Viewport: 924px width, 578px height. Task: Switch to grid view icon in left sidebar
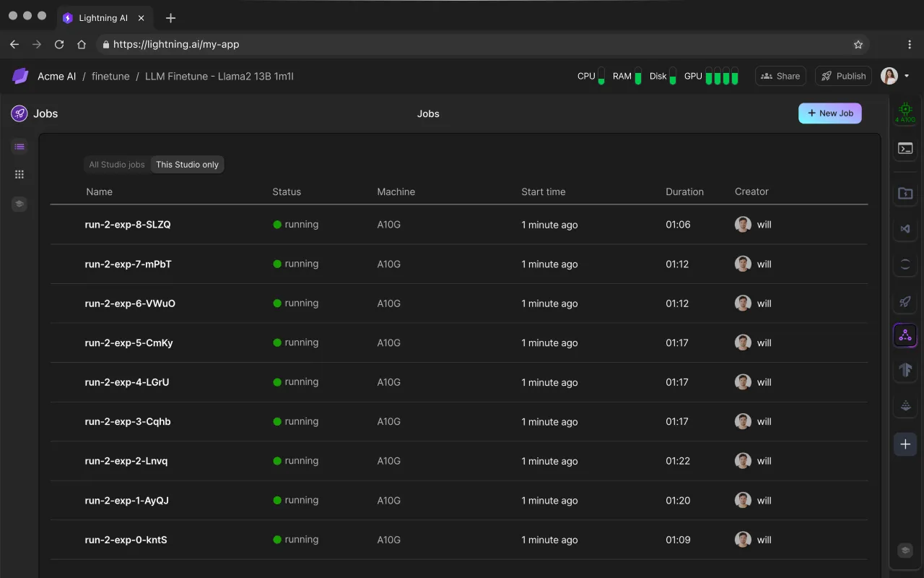coord(19,174)
